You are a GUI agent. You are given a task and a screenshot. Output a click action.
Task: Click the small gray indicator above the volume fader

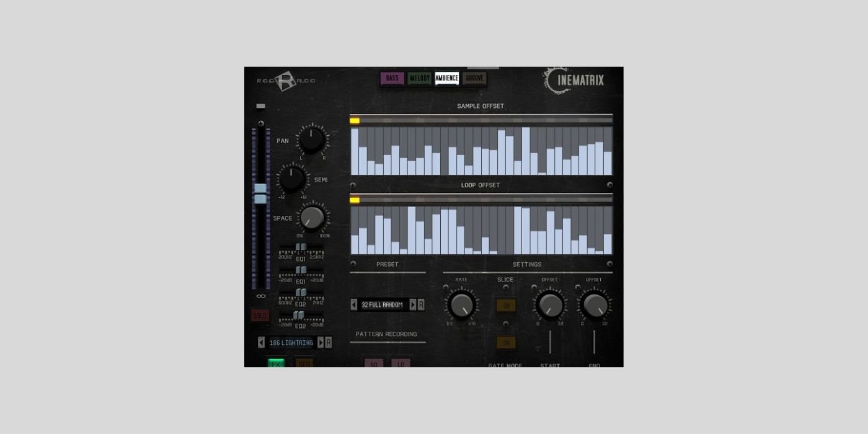coord(261,106)
